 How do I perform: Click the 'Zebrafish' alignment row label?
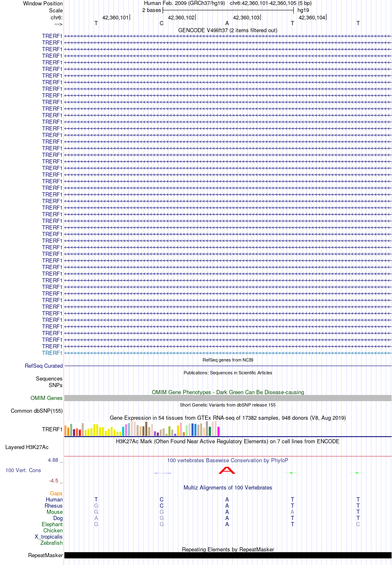52,543
